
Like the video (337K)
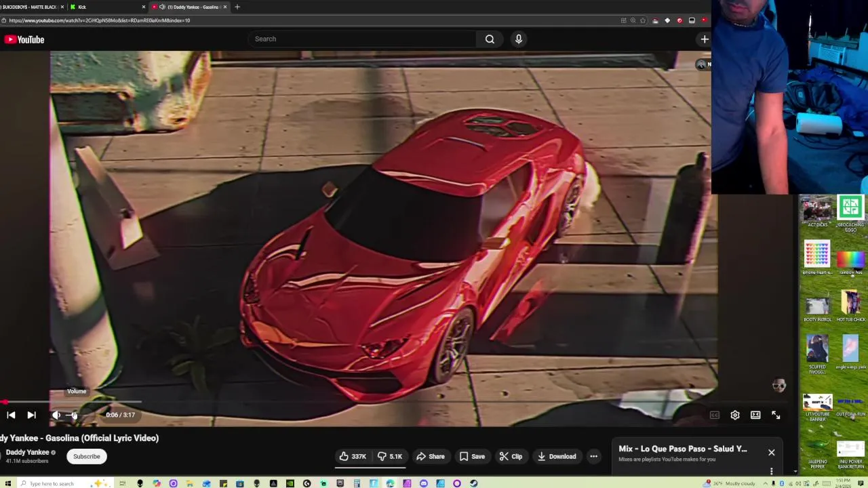pyautogui.click(x=353, y=456)
